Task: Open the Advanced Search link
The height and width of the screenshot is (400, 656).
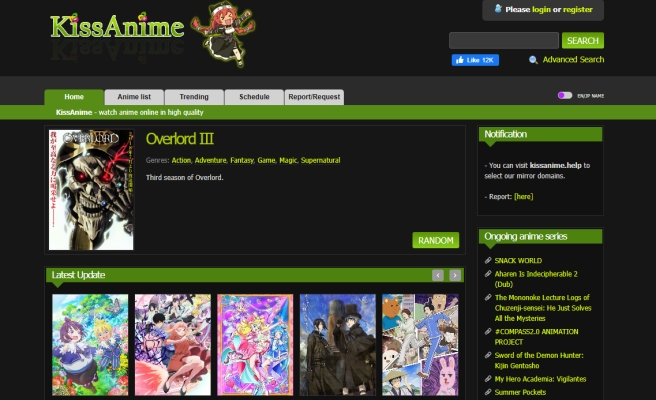Action: click(x=573, y=59)
